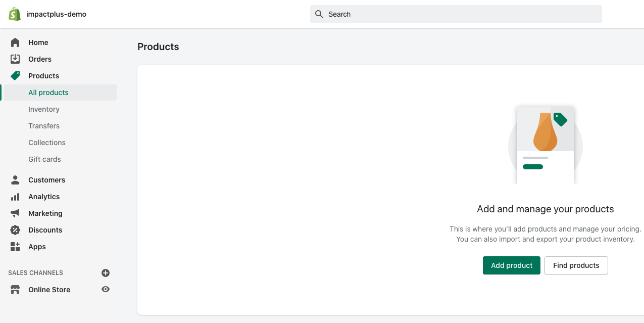The width and height of the screenshot is (644, 323).
Task: Open Analytics section
Action: coord(44,197)
